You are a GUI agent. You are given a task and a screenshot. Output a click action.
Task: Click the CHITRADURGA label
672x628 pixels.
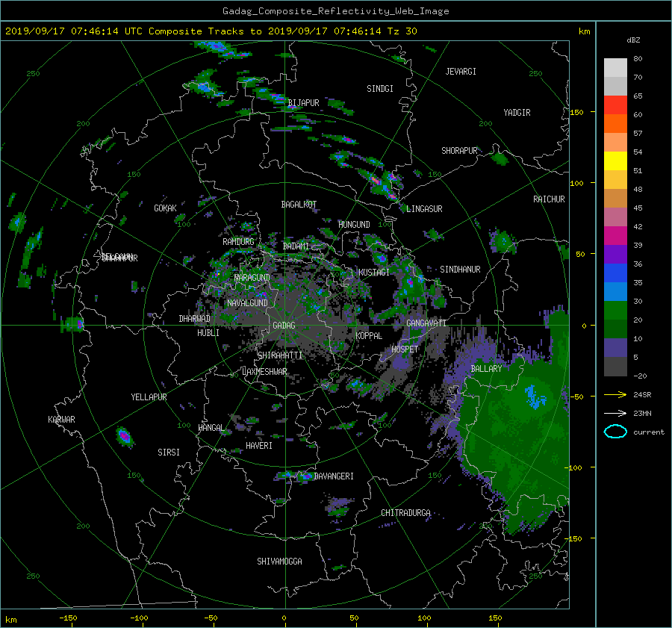tap(406, 513)
